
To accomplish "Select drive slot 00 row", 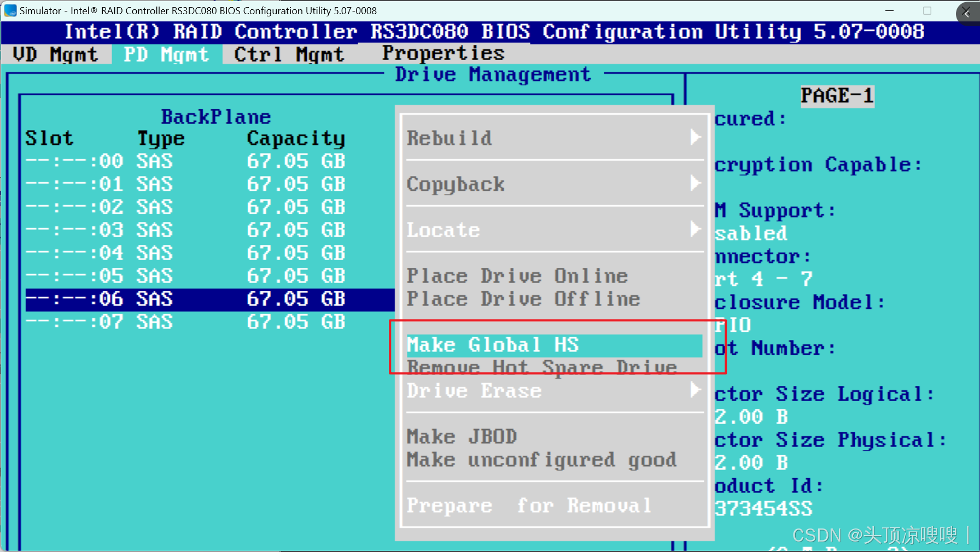I will (x=210, y=161).
